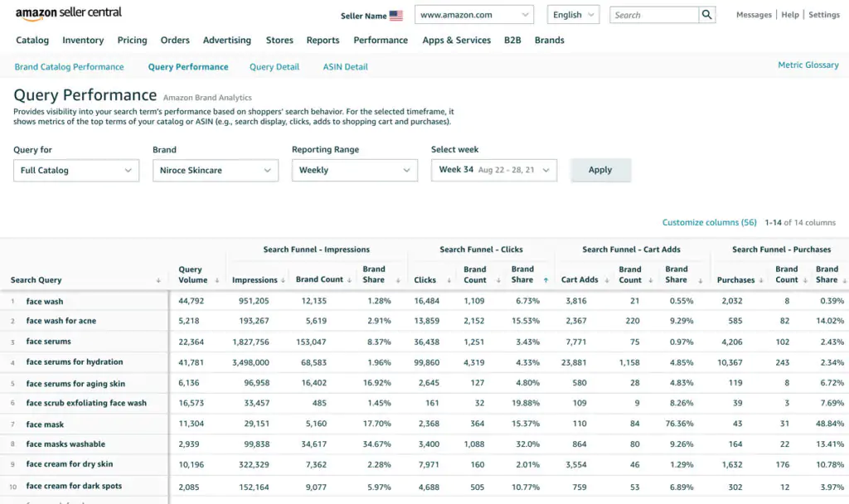Open the Apps & Services menu
The height and width of the screenshot is (504, 849).
(457, 40)
